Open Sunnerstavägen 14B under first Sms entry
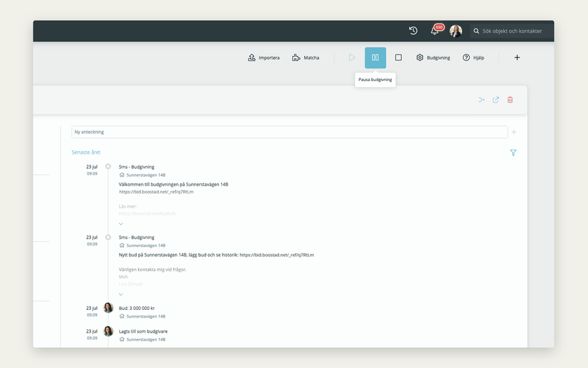The image size is (588, 368). [x=146, y=175]
